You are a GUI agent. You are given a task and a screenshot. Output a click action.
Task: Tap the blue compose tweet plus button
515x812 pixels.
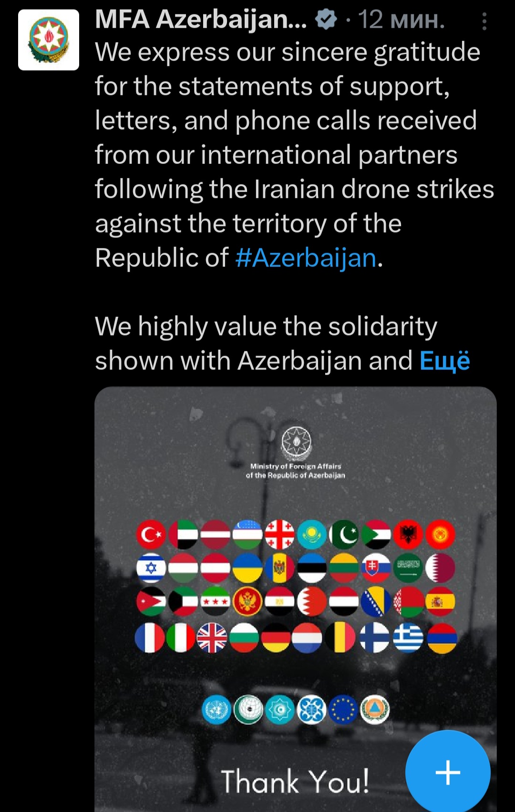click(x=448, y=772)
